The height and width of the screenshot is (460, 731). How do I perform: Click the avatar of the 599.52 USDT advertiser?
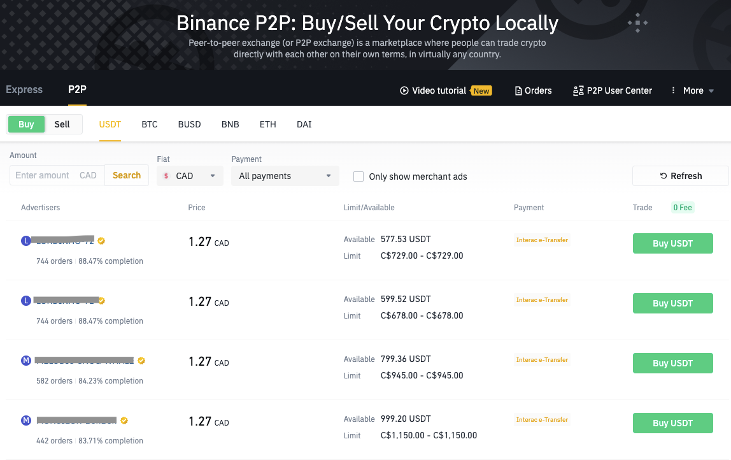click(x=26, y=301)
